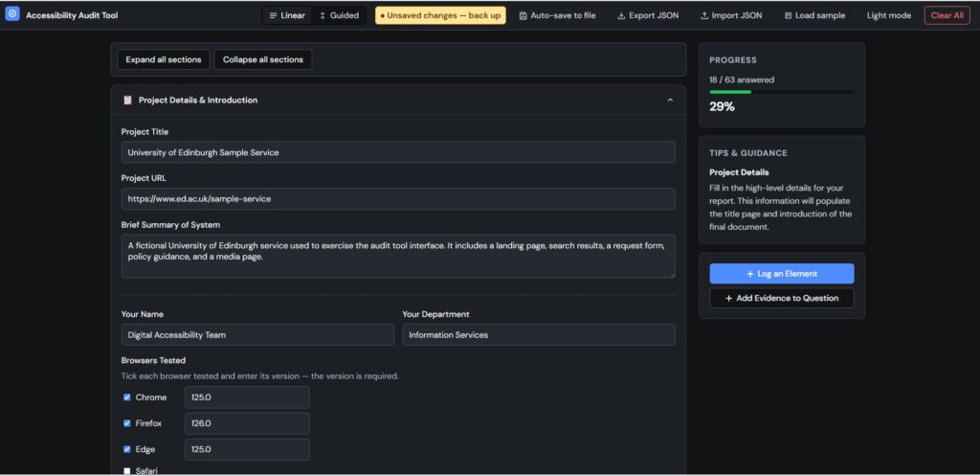Uncheck the Firefox browser checkbox

click(127, 423)
